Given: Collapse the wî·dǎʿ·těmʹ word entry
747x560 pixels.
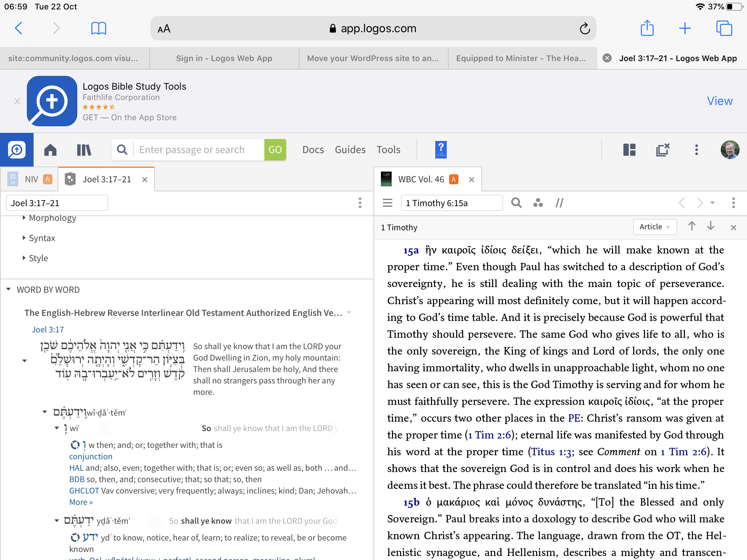Looking at the screenshot, I should (x=44, y=412).
